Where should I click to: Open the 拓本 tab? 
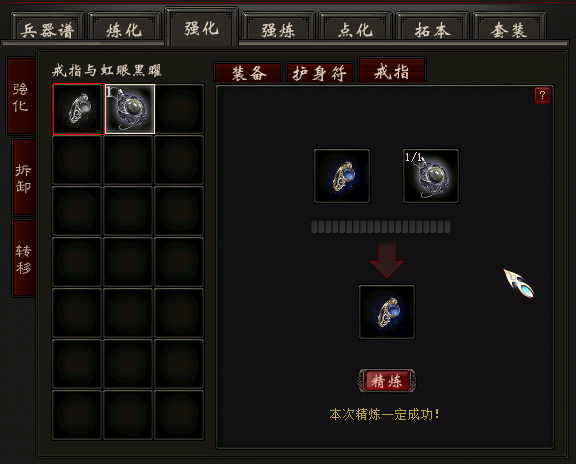(x=432, y=27)
